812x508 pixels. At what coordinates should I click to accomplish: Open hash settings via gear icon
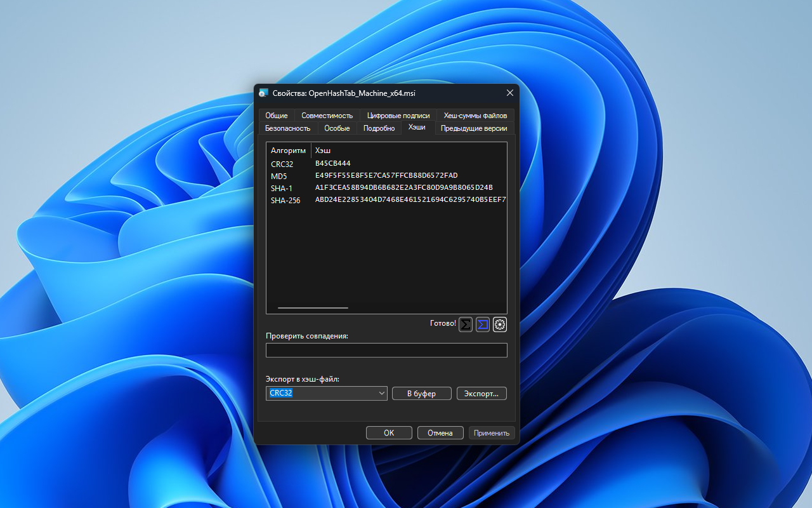(x=500, y=324)
